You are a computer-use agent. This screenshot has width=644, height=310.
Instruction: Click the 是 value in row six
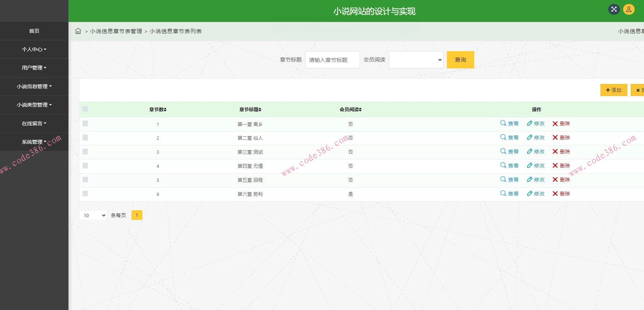[x=350, y=194]
